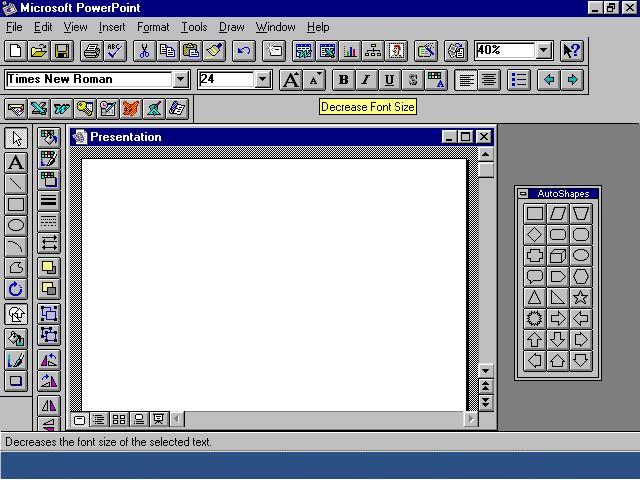
Task: Promote text with left arrow button
Action: (x=549, y=80)
